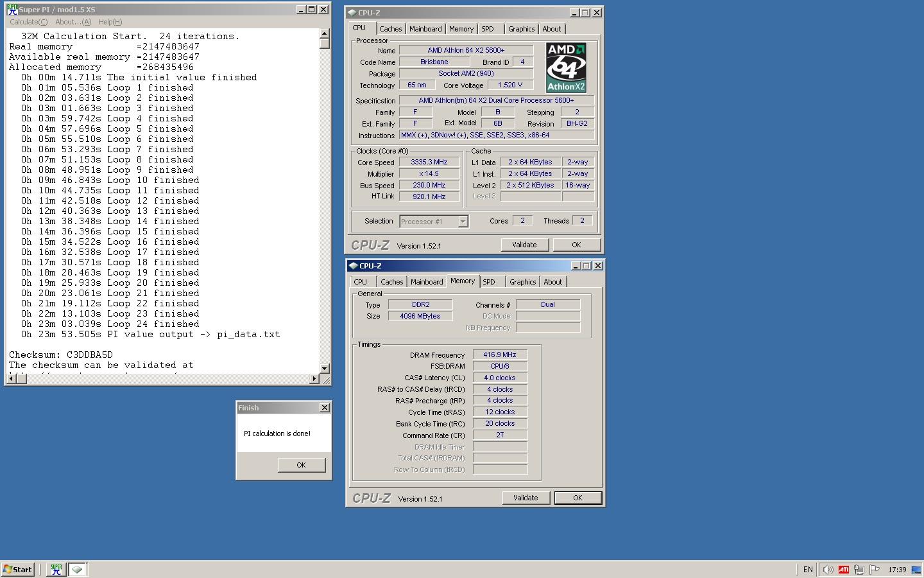The width and height of the screenshot is (924, 578).
Task: Click top CPU-Z title bar icon
Action: [352, 12]
